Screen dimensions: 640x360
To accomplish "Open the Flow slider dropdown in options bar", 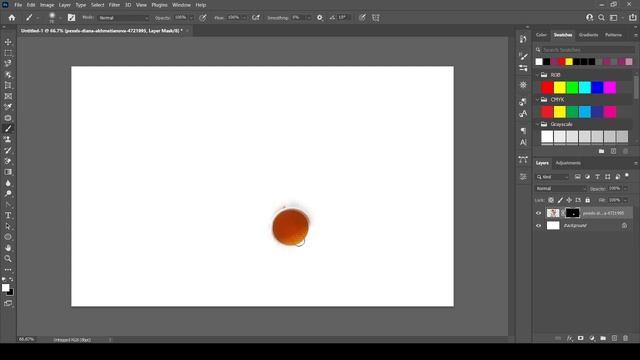I will 244,18.
